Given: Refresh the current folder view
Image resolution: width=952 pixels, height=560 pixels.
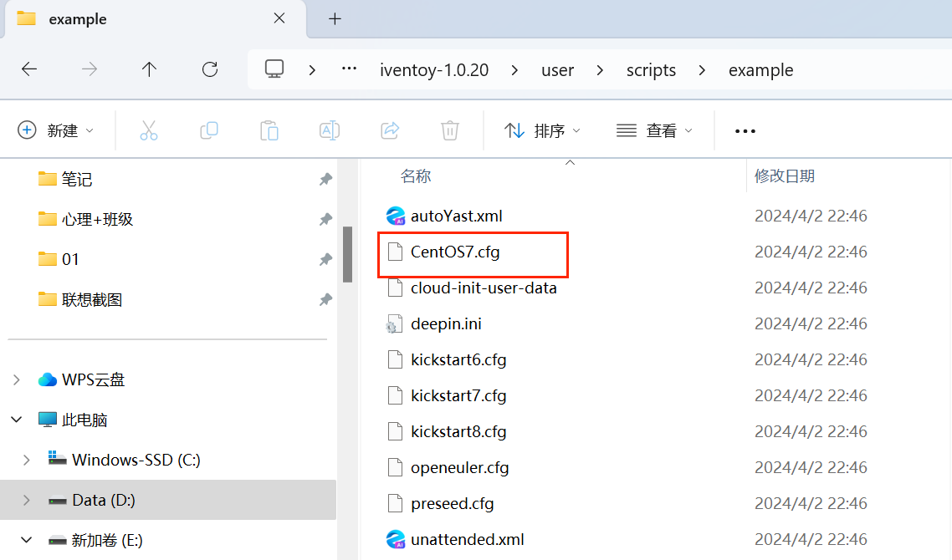Looking at the screenshot, I should pyautogui.click(x=210, y=69).
